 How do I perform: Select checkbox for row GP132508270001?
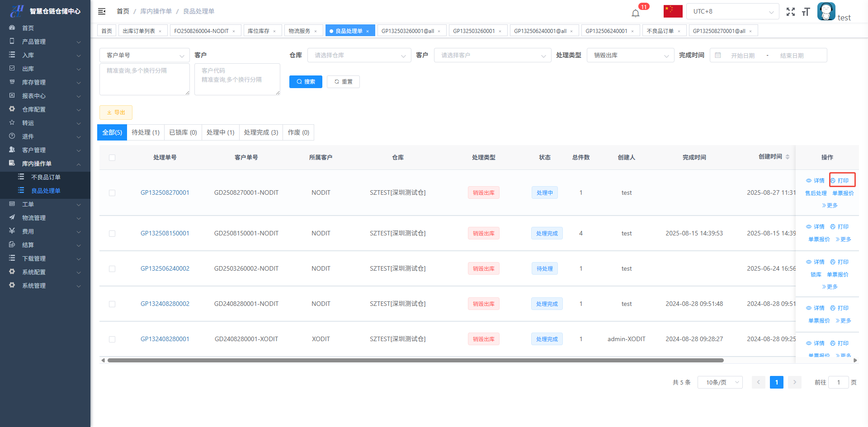tap(112, 193)
